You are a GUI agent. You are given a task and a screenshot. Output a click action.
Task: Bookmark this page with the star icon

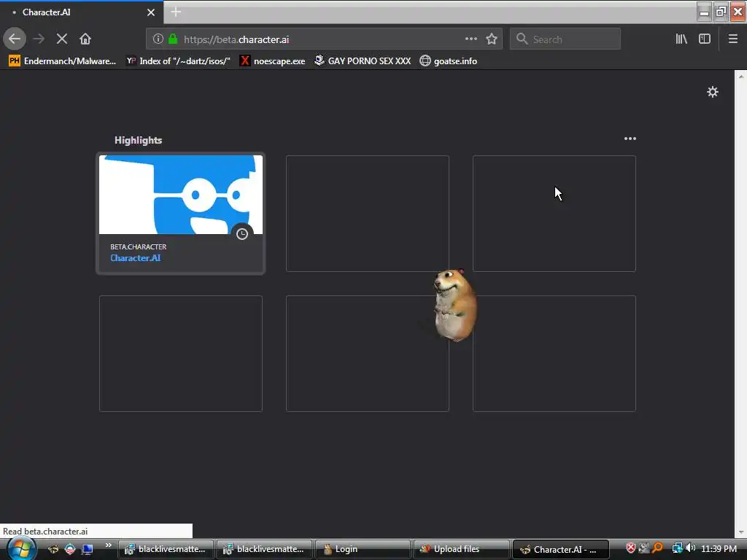tap(492, 39)
